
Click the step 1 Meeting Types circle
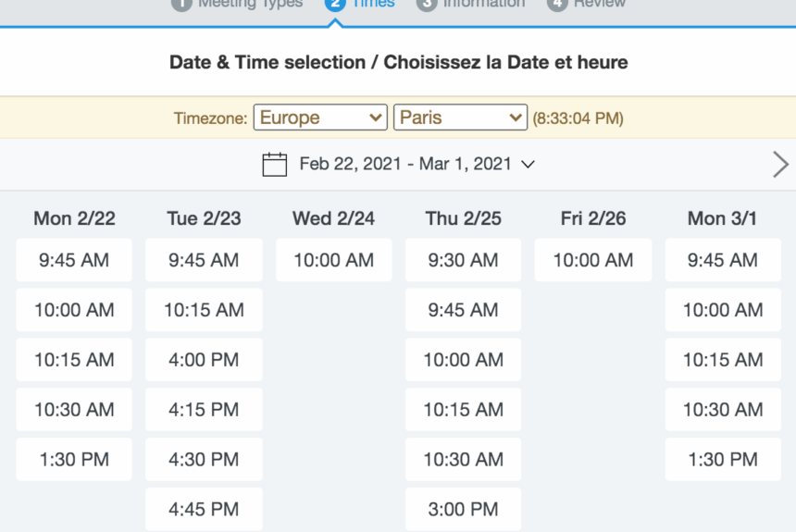coord(181,4)
